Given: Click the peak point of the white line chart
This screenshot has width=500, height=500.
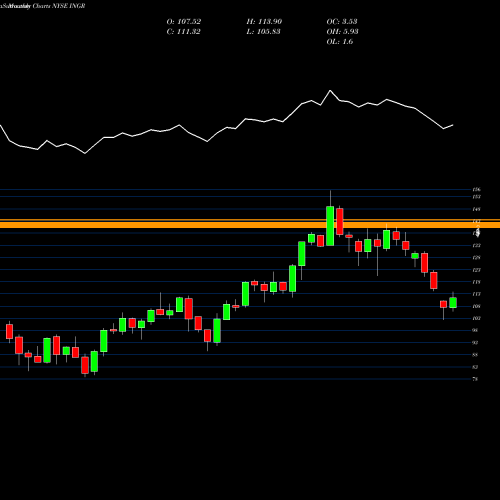Looking at the screenshot, I should [330, 90].
